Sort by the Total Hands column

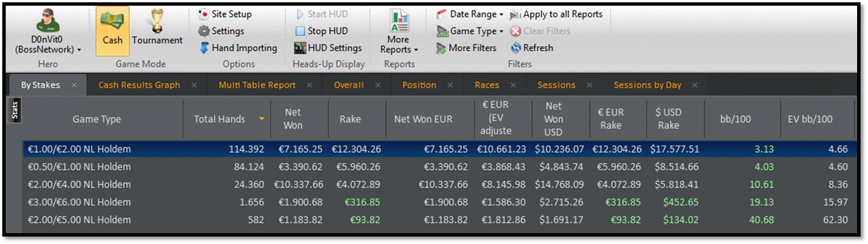(219, 119)
